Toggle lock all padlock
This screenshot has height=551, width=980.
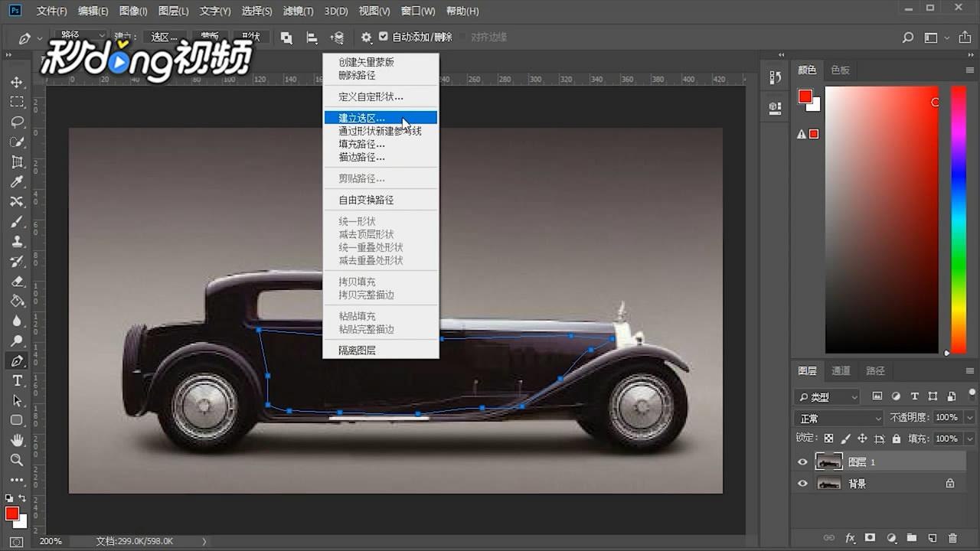pos(896,439)
